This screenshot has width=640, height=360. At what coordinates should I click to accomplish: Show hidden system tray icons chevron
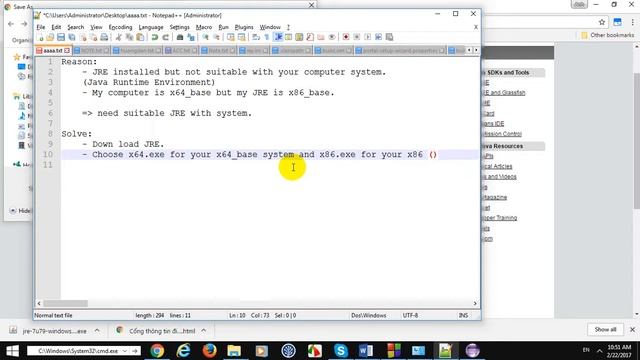600,351
